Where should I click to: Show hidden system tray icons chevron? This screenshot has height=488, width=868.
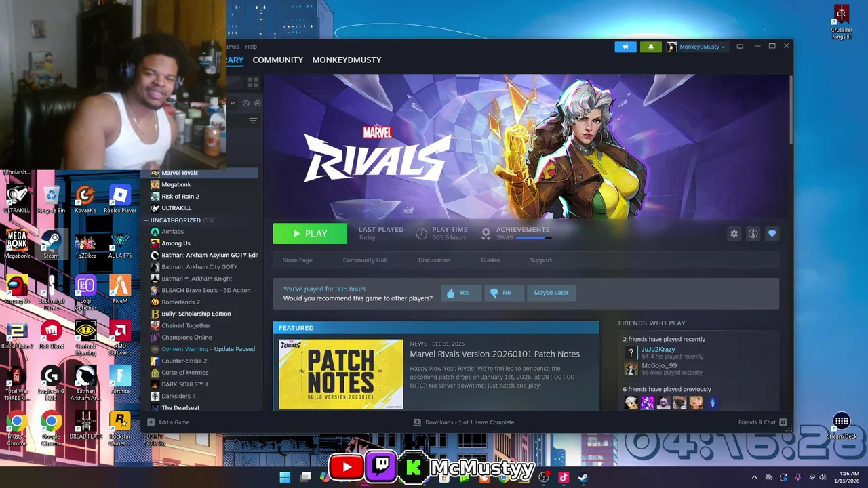click(x=753, y=477)
